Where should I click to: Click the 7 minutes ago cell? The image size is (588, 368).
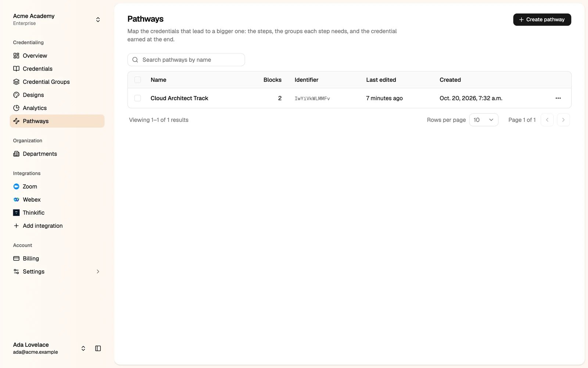coord(384,98)
